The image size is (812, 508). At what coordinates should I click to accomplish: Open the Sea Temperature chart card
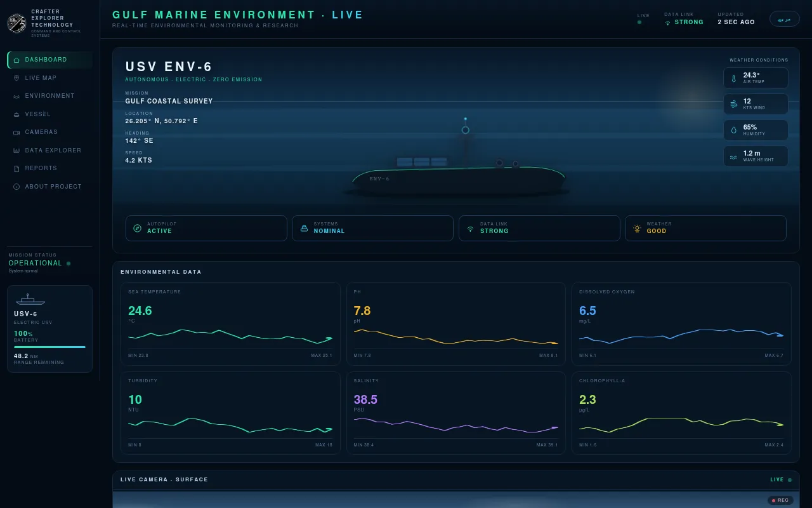coord(230,324)
